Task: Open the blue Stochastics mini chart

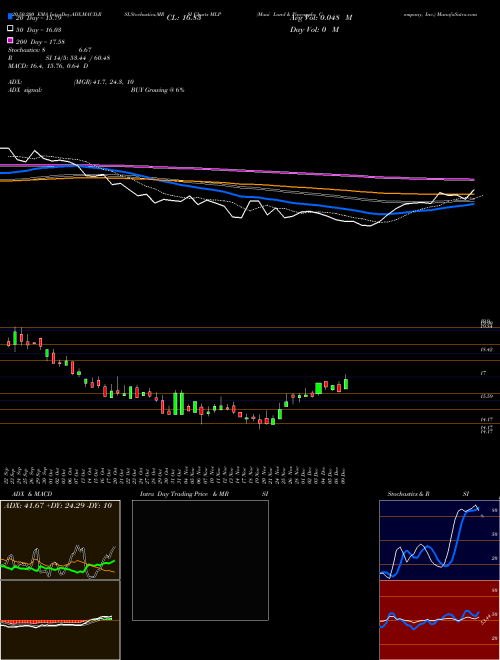Action: 439,540
